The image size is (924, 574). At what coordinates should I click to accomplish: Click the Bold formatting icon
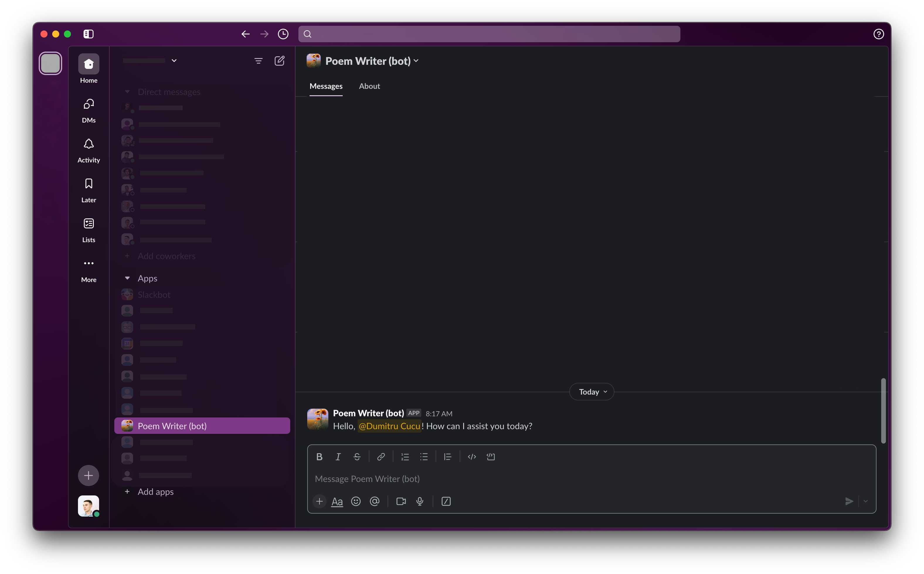click(x=319, y=457)
